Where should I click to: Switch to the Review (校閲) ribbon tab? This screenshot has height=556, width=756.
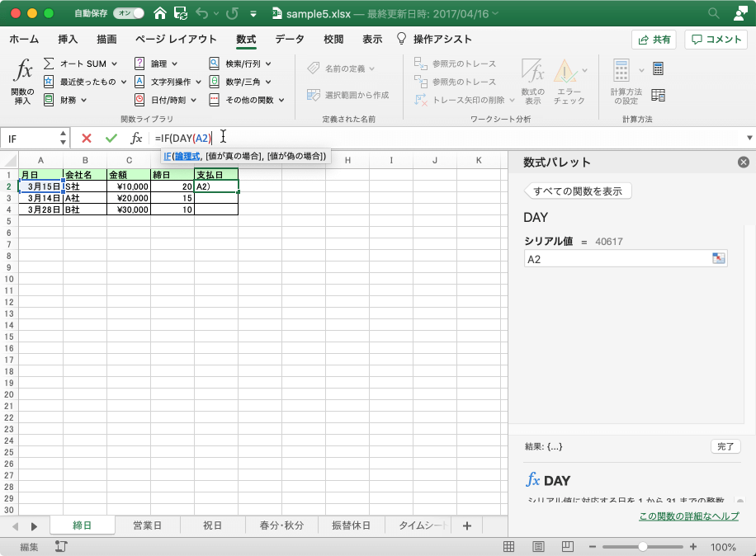[x=333, y=39]
